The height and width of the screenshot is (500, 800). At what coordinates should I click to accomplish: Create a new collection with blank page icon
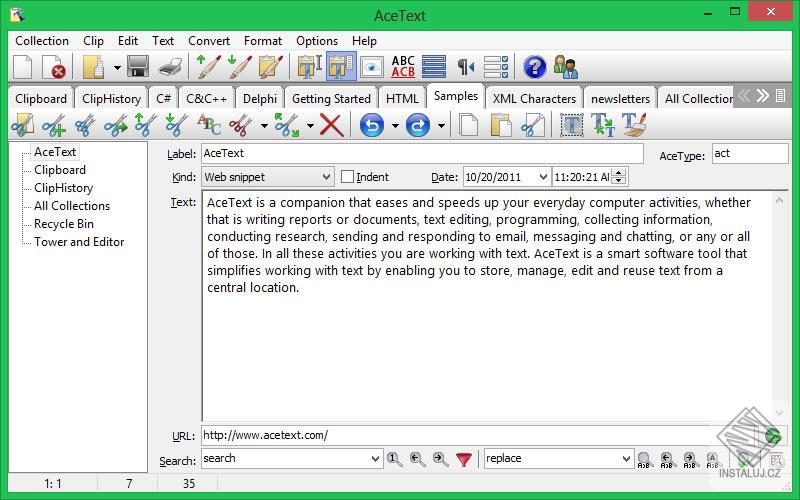click(x=22, y=67)
